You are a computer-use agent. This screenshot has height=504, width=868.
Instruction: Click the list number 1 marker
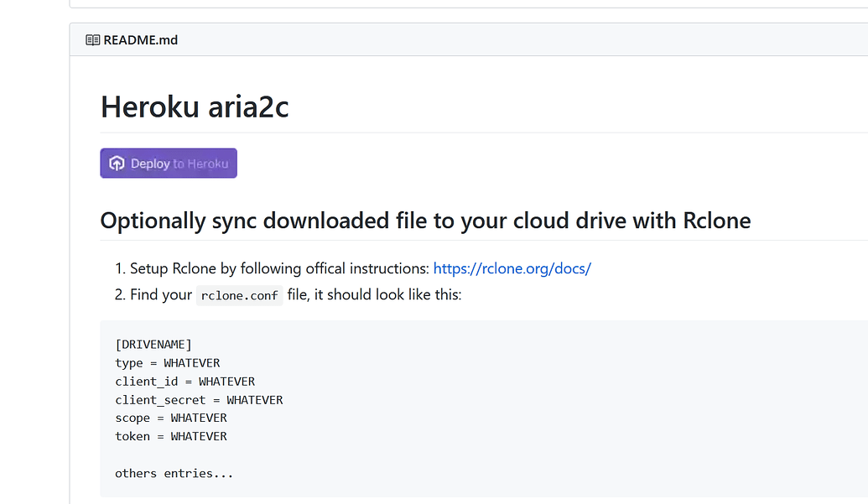point(120,268)
